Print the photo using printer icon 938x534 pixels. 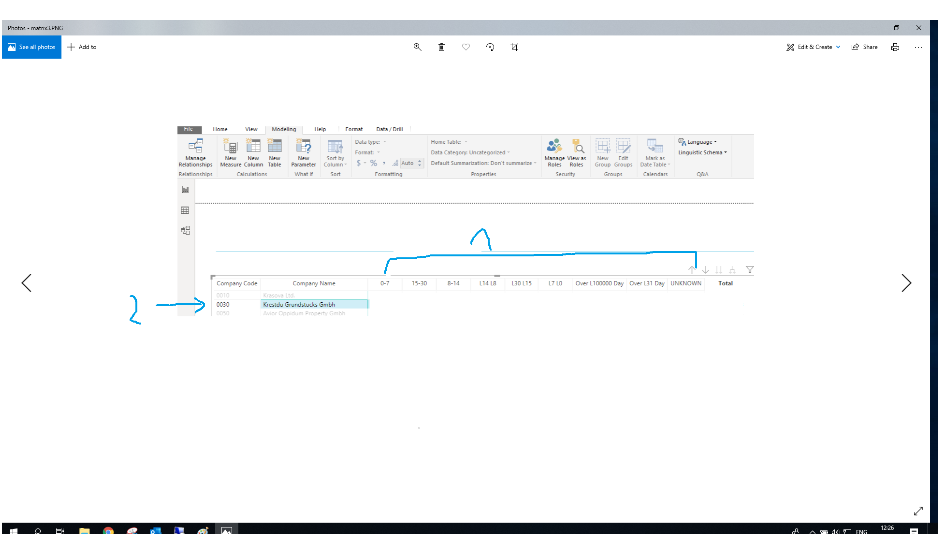pyautogui.click(x=895, y=47)
